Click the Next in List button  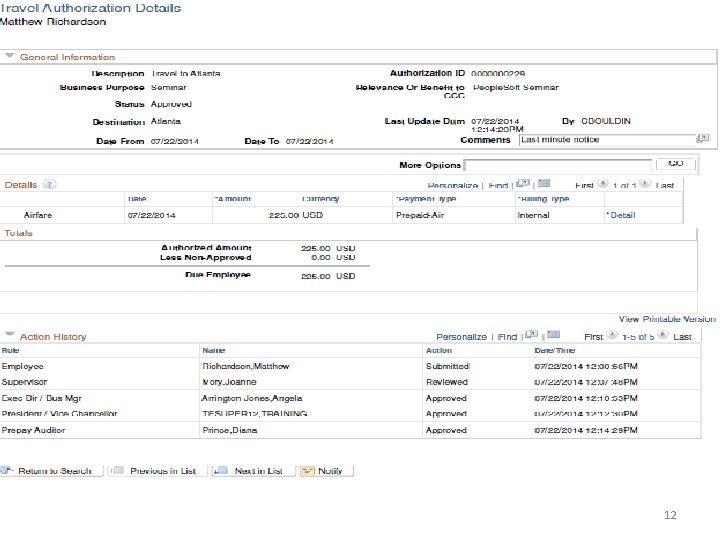(x=253, y=471)
